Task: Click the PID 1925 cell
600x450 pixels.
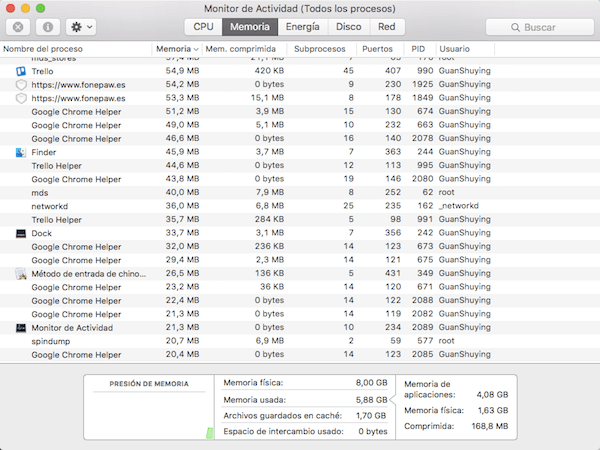Action: coord(422,84)
